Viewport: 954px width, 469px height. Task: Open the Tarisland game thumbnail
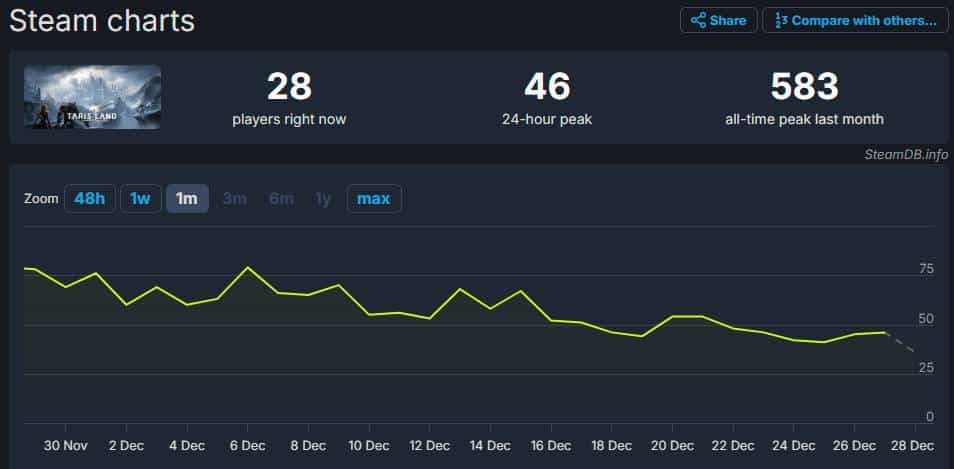click(92, 97)
